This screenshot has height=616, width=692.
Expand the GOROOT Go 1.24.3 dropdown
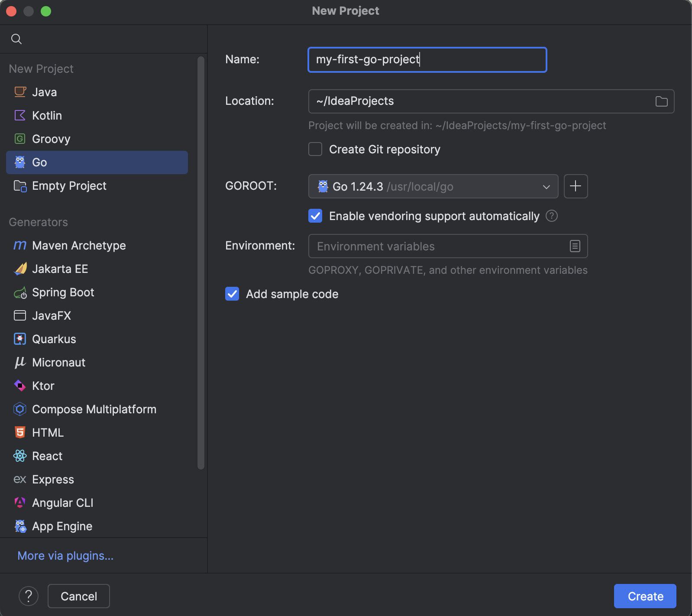click(433, 186)
